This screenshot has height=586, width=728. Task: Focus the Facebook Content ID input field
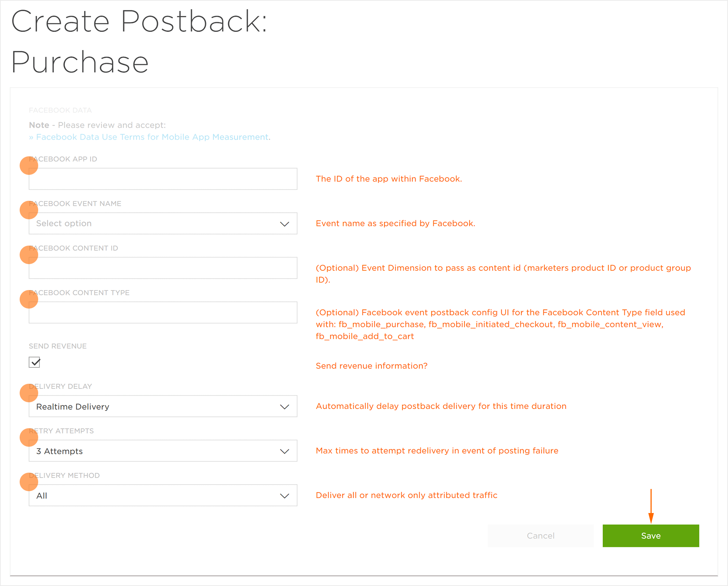163,268
